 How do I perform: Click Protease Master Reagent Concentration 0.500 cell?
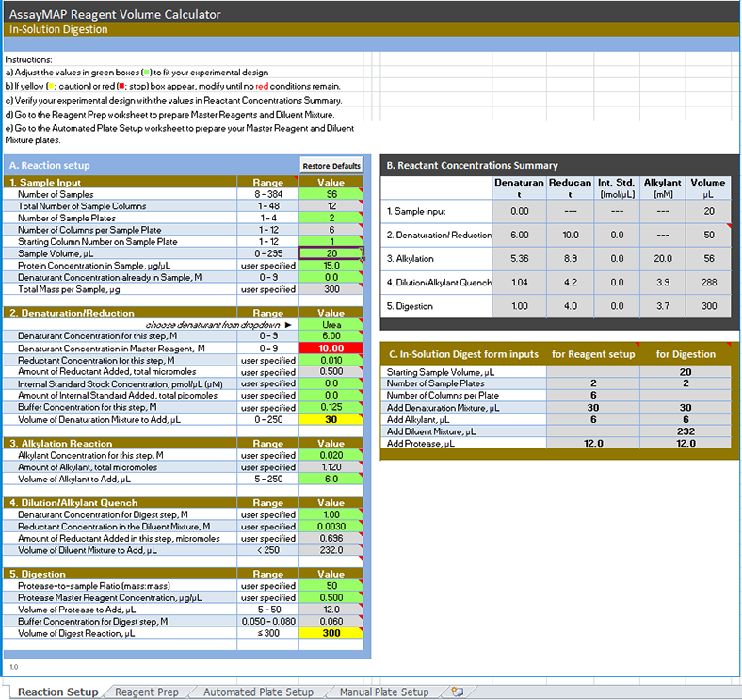pyautogui.click(x=331, y=597)
